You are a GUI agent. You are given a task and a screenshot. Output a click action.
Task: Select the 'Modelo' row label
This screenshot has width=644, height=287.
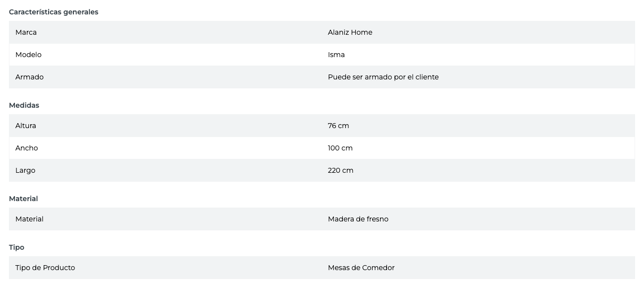(x=28, y=55)
